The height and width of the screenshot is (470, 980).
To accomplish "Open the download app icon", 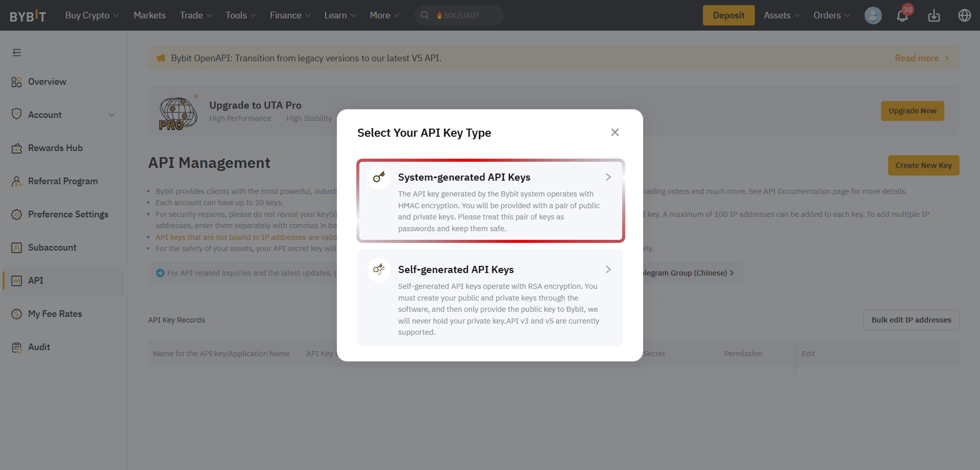I will (934, 16).
